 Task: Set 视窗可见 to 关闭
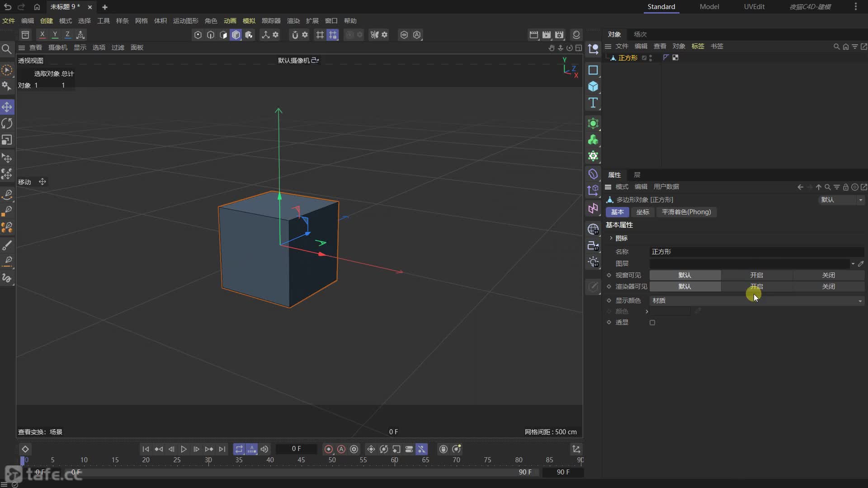coord(829,275)
